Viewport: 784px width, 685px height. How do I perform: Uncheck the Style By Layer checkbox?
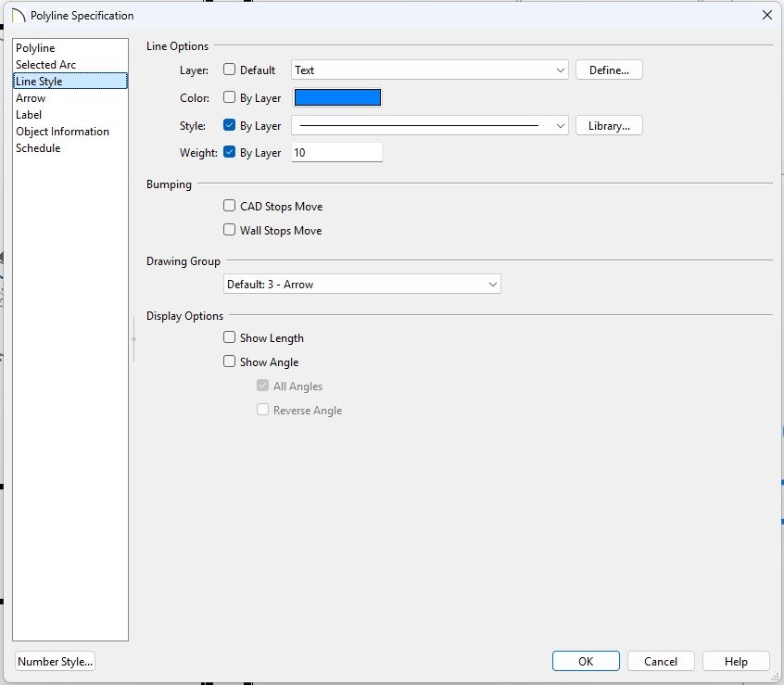point(230,125)
